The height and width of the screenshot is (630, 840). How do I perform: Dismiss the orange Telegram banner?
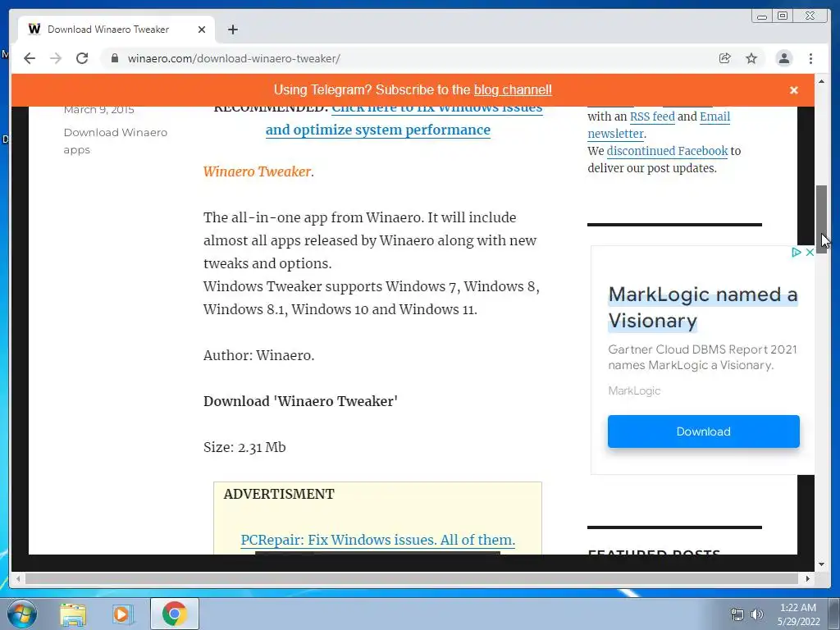[x=794, y=90]
